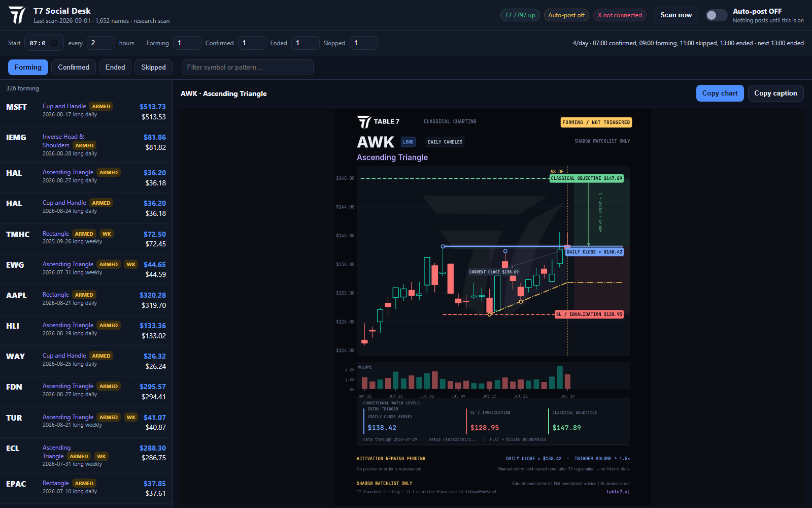This screenshot has height=508, width=812.
Task: Click the ARMED badge on the MSFT row
Action: tap(101, 106)
